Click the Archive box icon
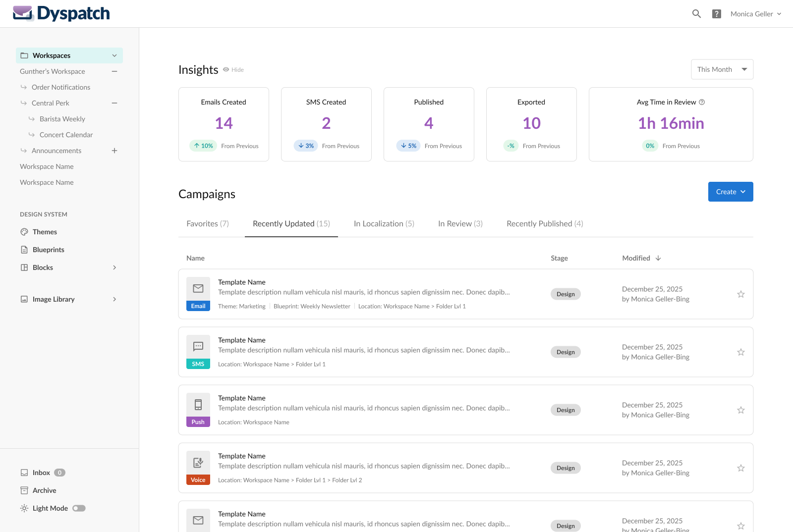Viewport: 793px width, 532px height. click(24, 490)
